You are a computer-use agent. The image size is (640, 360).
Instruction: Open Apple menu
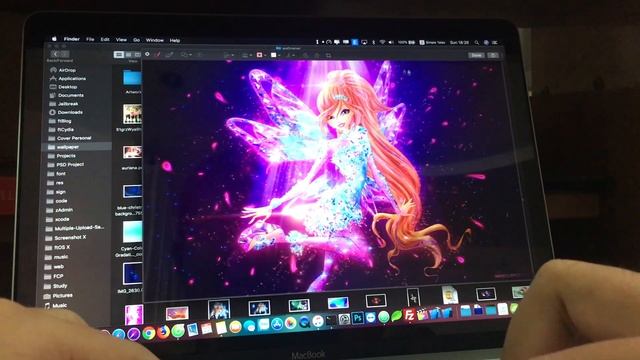[x=54, y=39]
